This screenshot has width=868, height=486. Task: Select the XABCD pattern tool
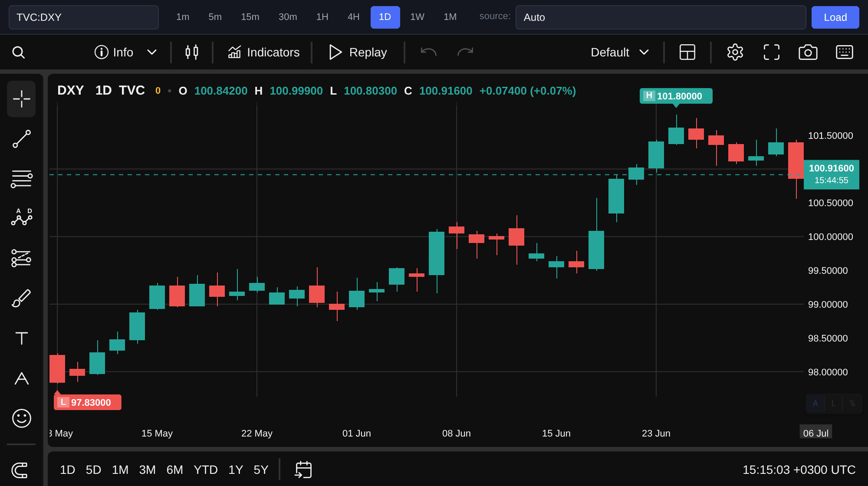[x=21, y=217]
